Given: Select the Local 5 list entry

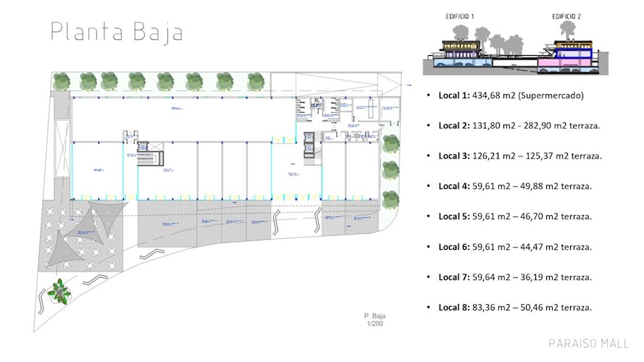Looking at the screenshot, I should (515, 216).
